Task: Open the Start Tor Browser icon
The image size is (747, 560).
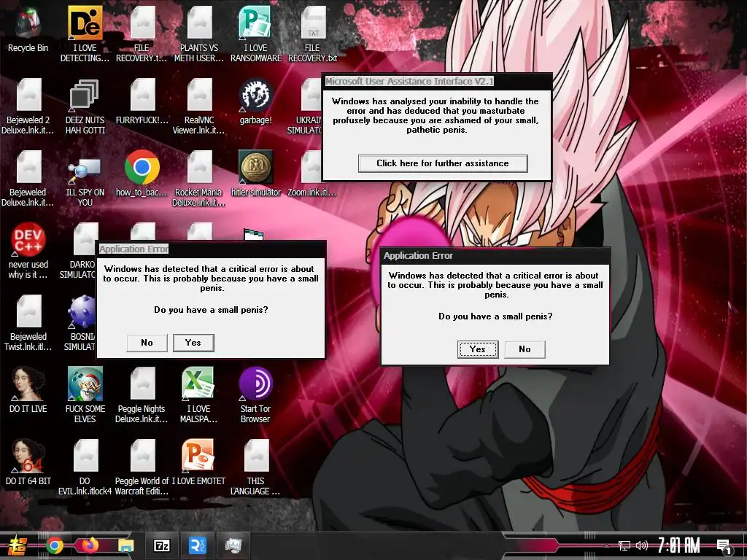Action: coord(256,384)
